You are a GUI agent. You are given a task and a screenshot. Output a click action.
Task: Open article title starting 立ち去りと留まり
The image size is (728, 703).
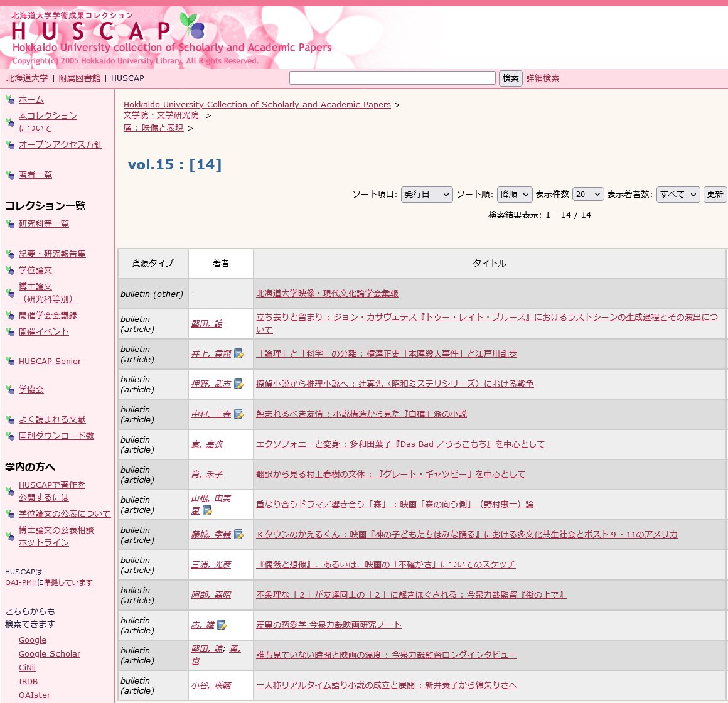click(486, 323)
